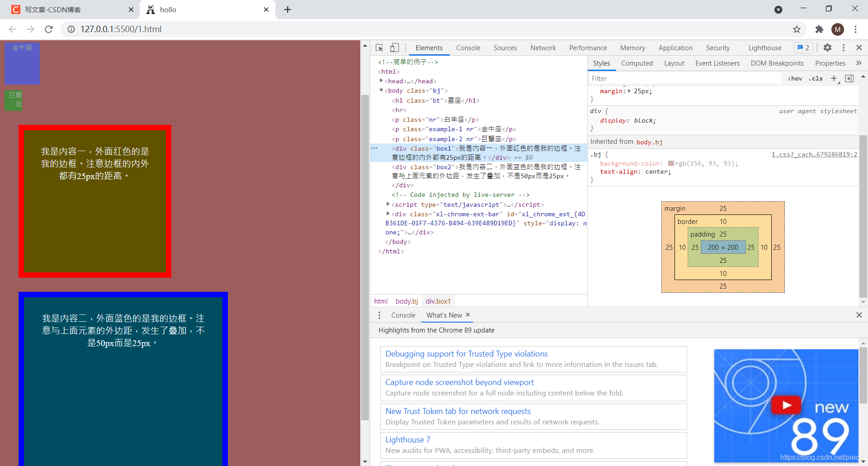Viewport: 868px width, 466px height.
Task: Click the body.bj inherited-from link
Action: tap(649, 142)
